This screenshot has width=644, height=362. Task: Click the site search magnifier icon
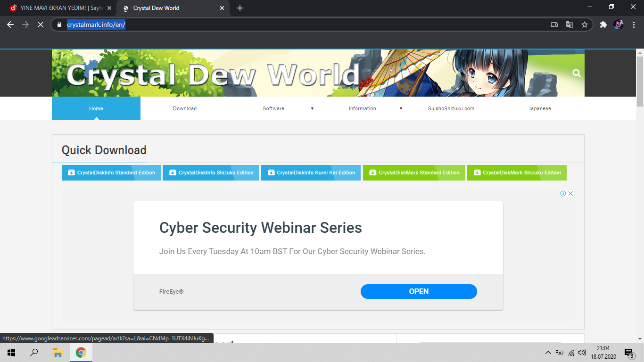pyautogui.click(x=577, y=73)
